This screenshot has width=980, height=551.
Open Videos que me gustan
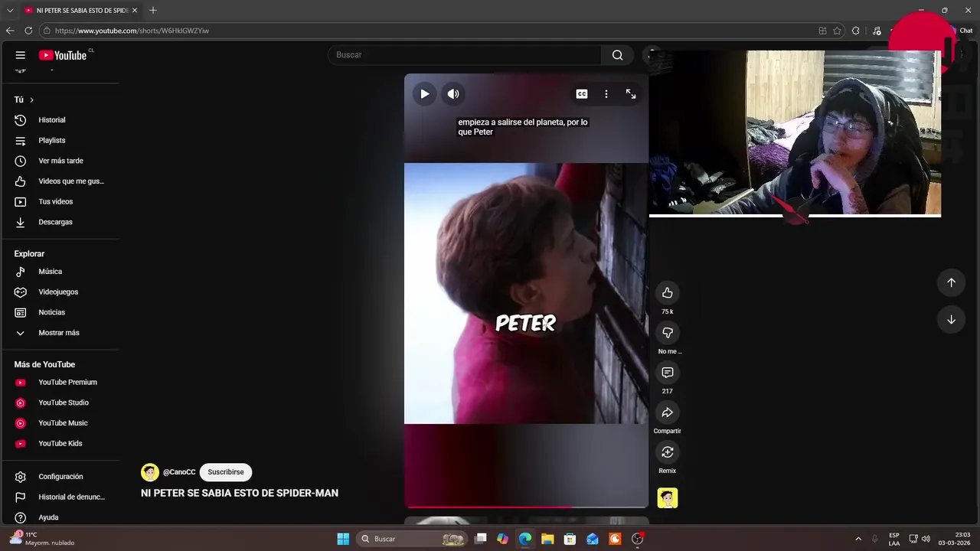tap(61, 181)
